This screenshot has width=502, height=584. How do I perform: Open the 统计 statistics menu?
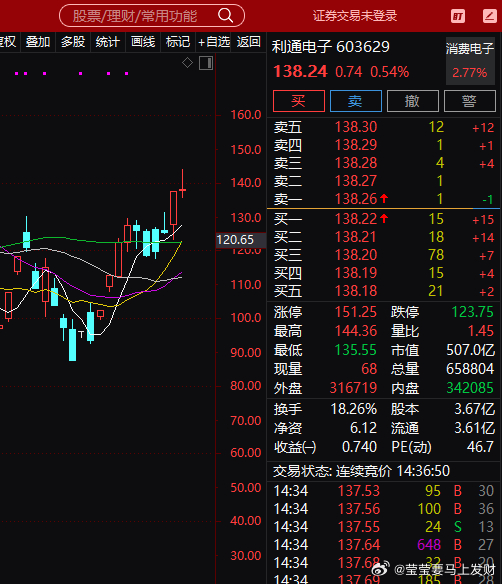tap(108, 42)
